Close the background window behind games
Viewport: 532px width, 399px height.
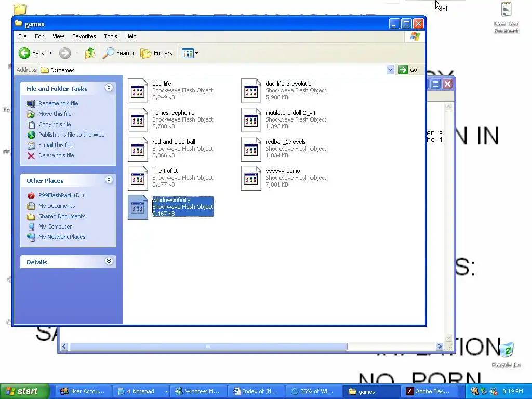point(447,84)
